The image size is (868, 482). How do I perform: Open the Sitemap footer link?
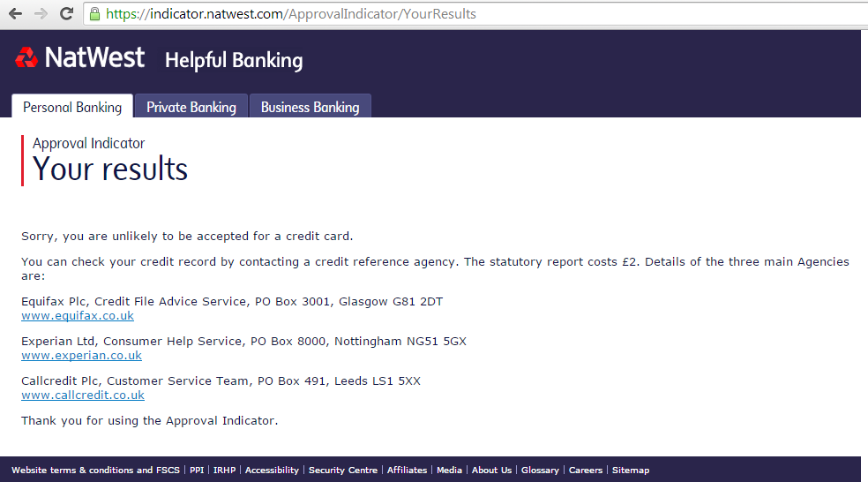pyautogui.click(x=631, y=470)
